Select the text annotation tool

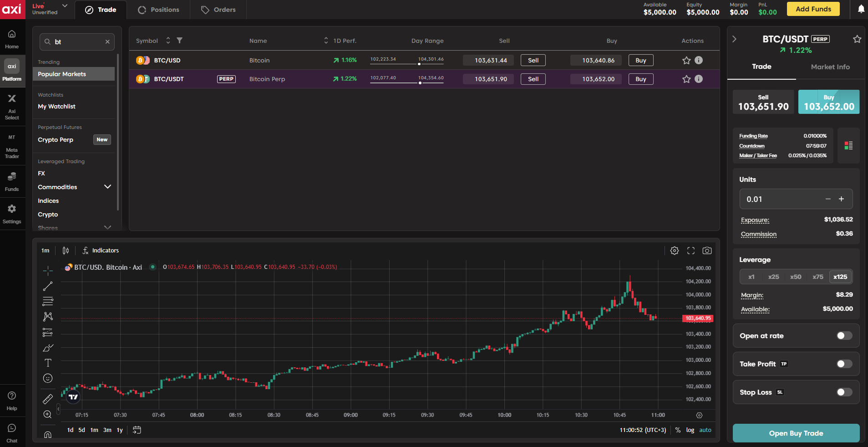tap(48, 363)
